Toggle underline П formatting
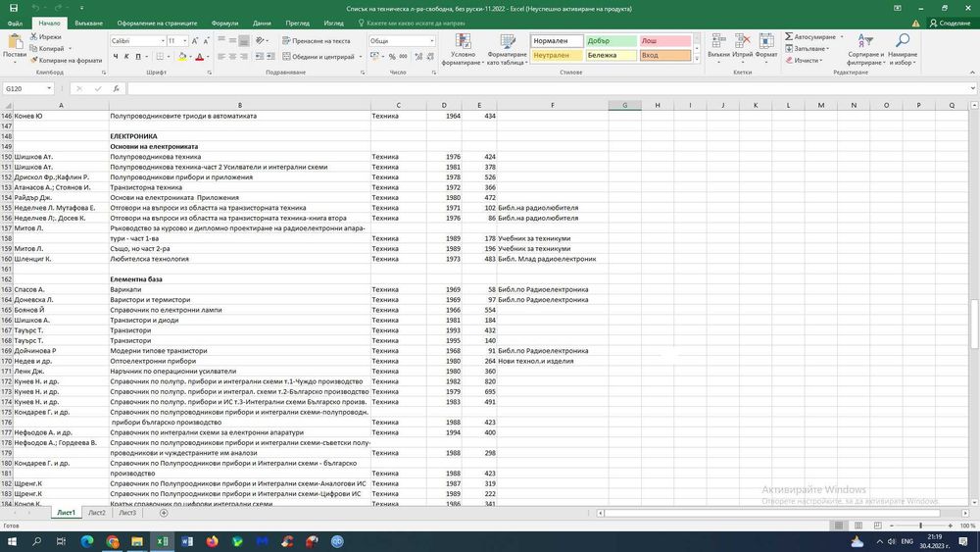Screen dimensions: 980x552 138,56
